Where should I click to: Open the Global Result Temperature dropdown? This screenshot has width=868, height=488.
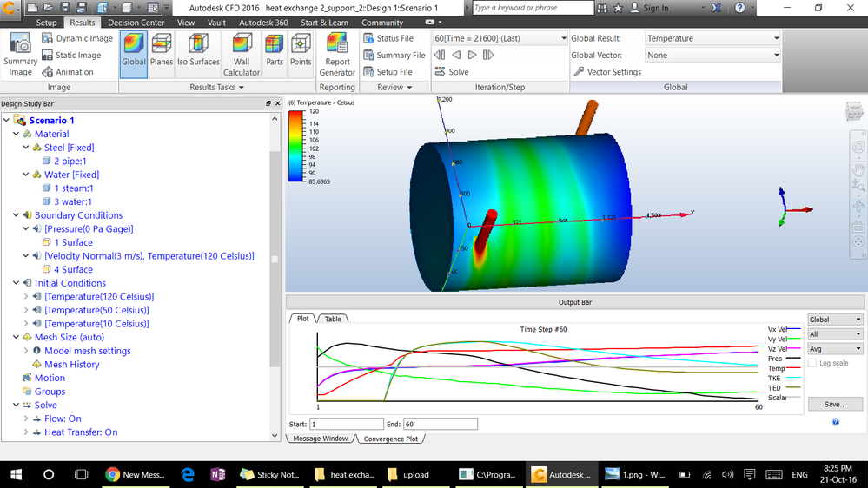click(712, 38)
